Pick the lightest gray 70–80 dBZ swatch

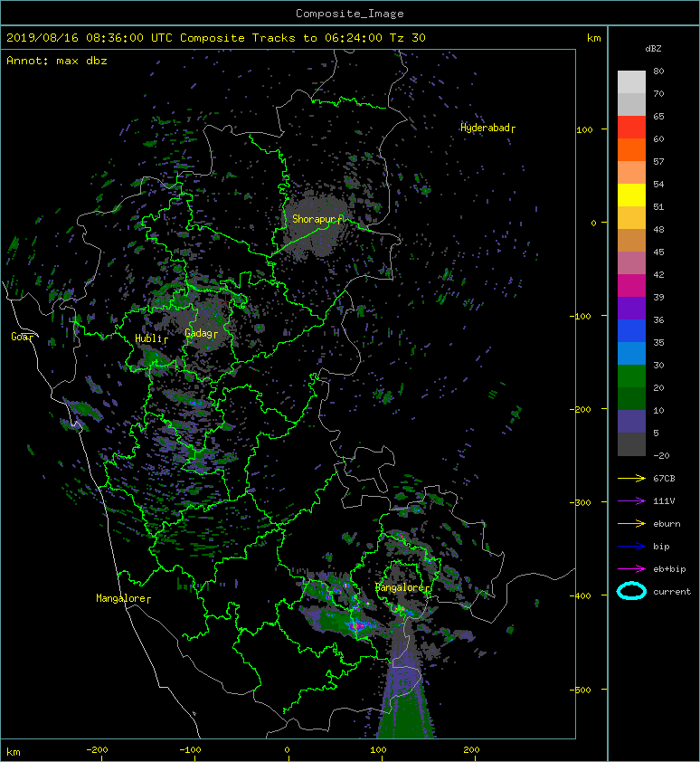coord(631,82)
